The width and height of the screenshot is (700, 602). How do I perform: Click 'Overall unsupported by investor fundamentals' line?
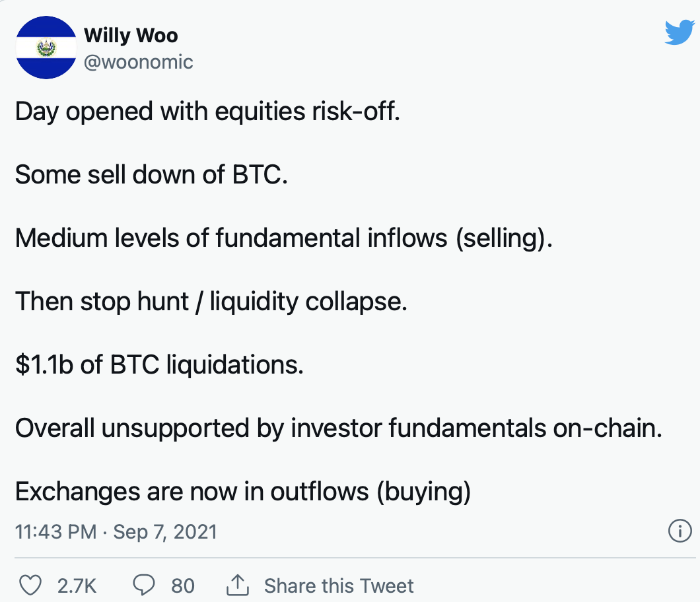[339, 428]
